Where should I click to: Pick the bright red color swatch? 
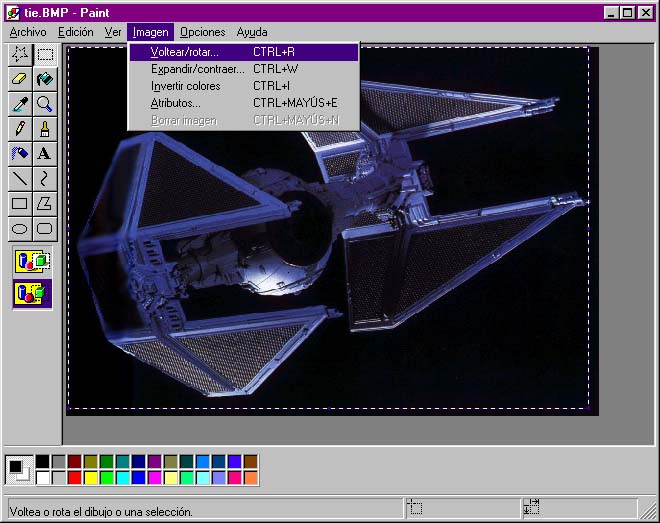(x=75, y=478)
